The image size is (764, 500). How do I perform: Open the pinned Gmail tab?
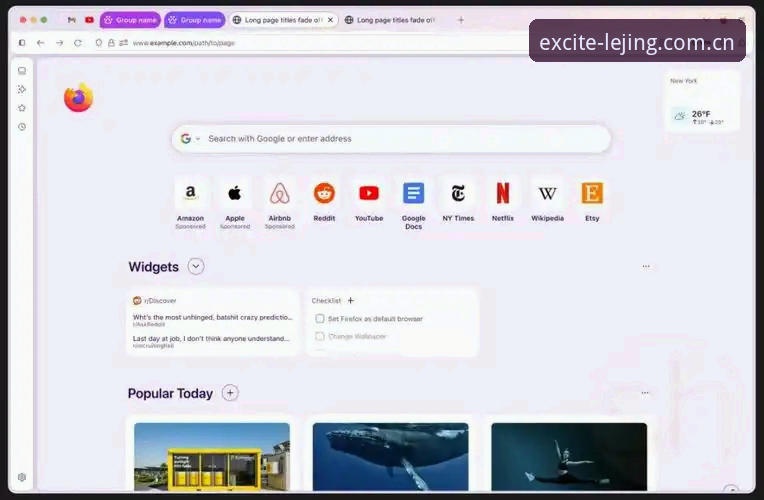point(72,20)
